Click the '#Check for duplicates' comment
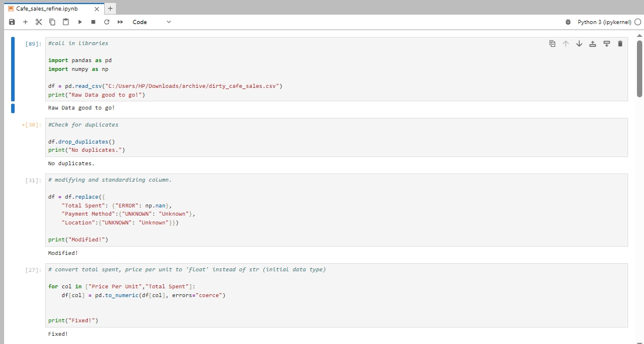This screenshot has height=344, width=644. coord(83,124)
